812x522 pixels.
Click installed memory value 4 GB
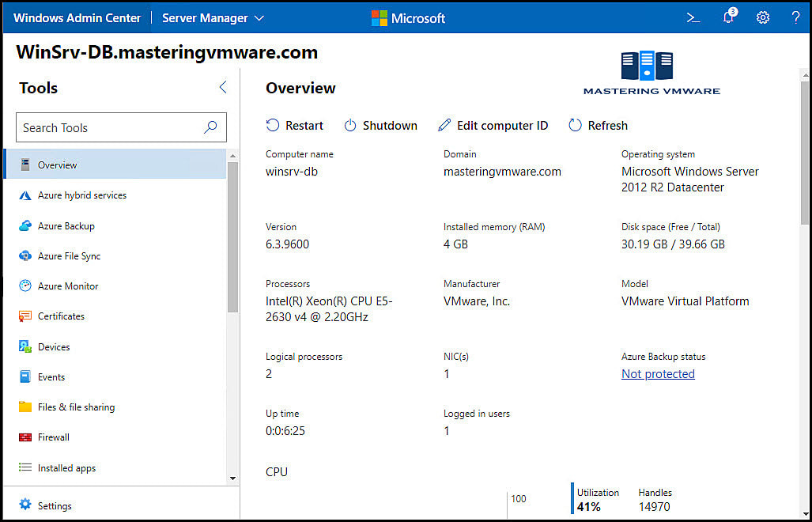455,244
